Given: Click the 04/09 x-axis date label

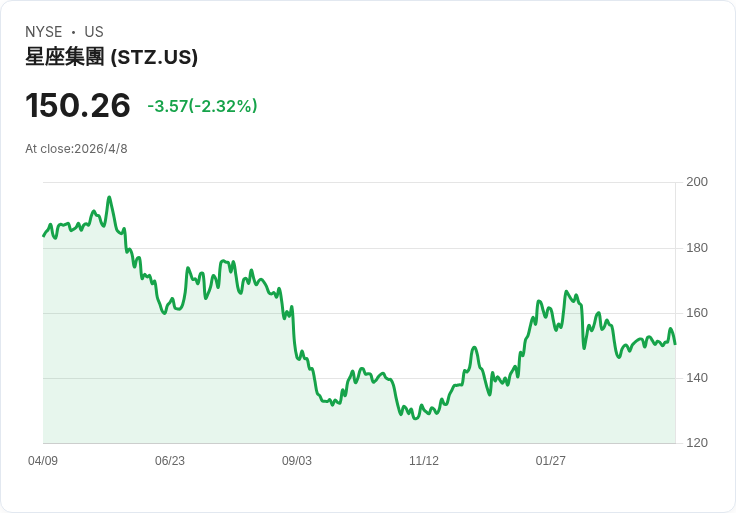Looking at the screenshot, I should [43, 461].
